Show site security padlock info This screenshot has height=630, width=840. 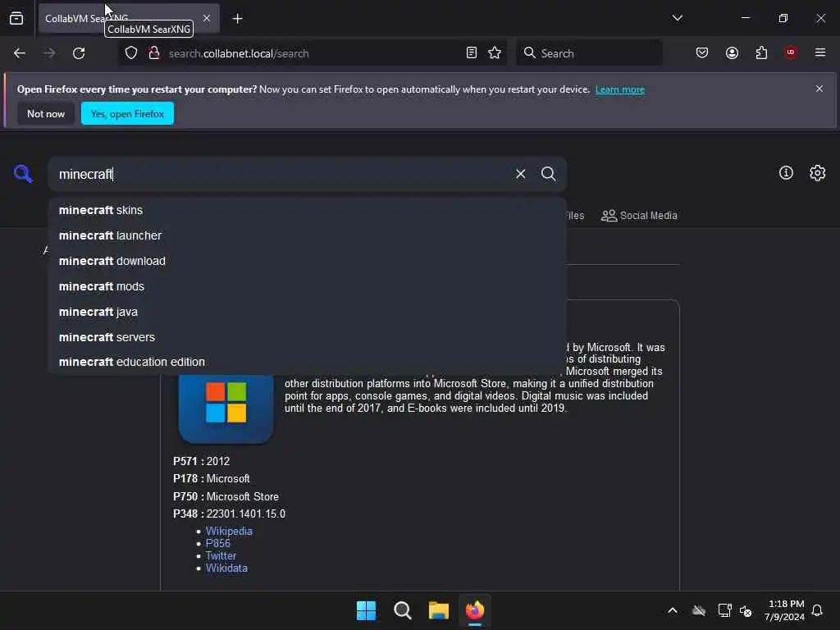154,53
